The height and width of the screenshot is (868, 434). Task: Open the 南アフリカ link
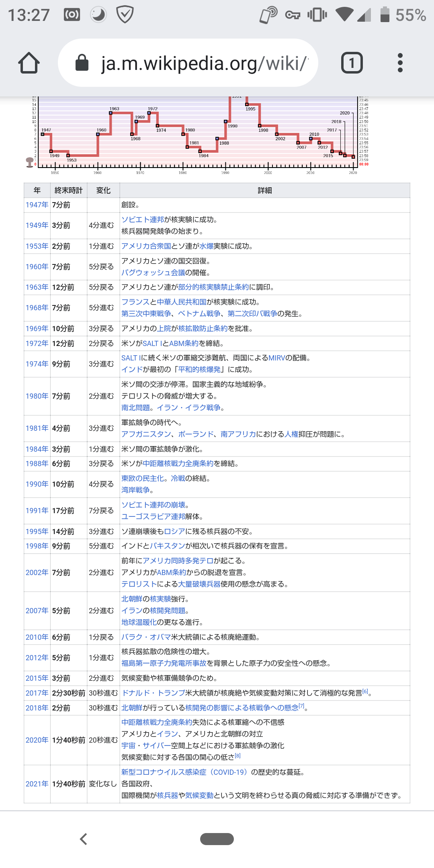tap(238, 434)
